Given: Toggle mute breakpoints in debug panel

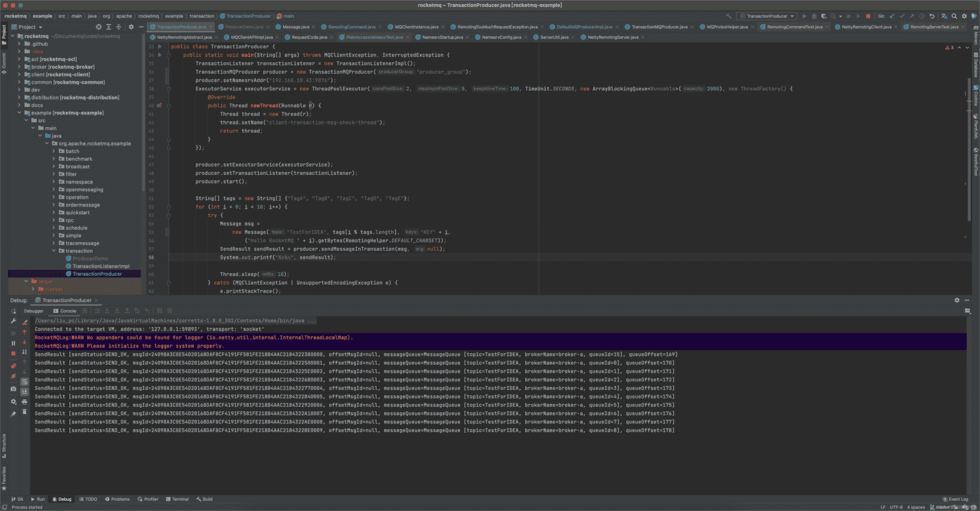Looking at the screenshot, I should [x=13, y=376].
